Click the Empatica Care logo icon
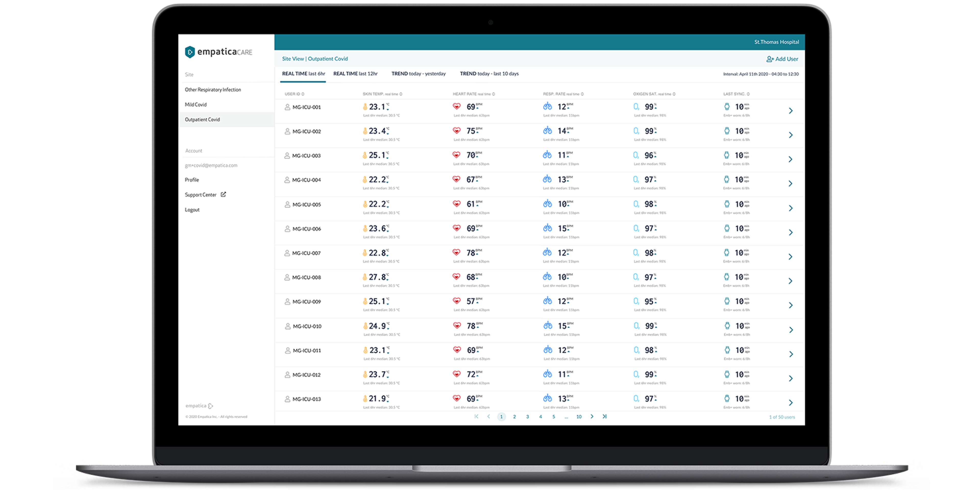 click(x=190, y=52)
